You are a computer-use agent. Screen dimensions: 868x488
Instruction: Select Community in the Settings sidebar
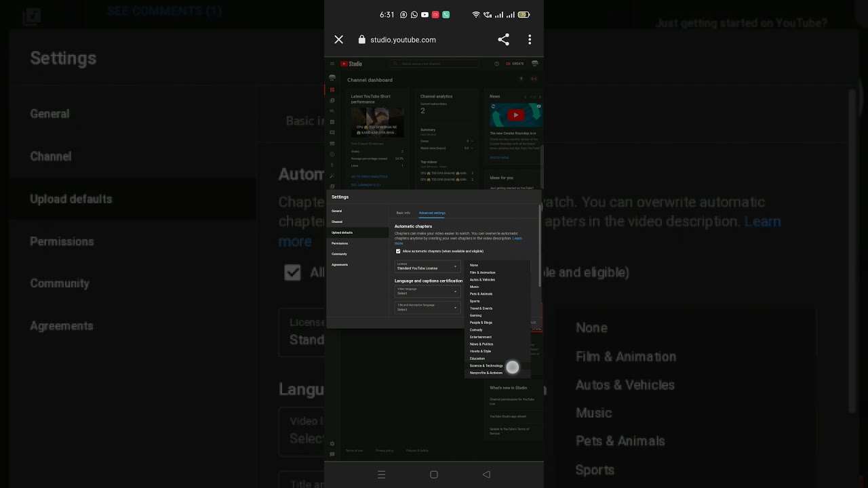point(357,254)
